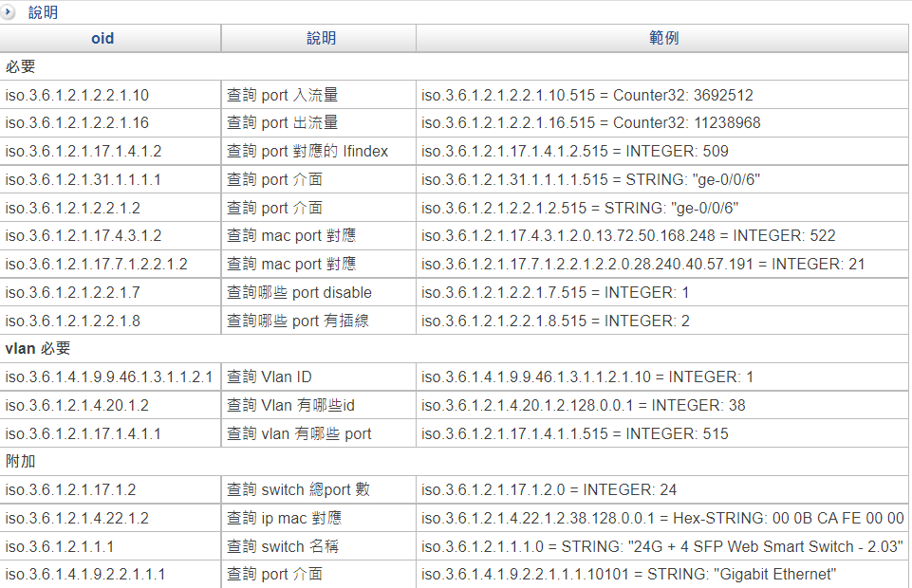The image size is (912, 588).
Task: Click the 查詢哪些 port 有插線 cell
Action: [x=297, y=321]
